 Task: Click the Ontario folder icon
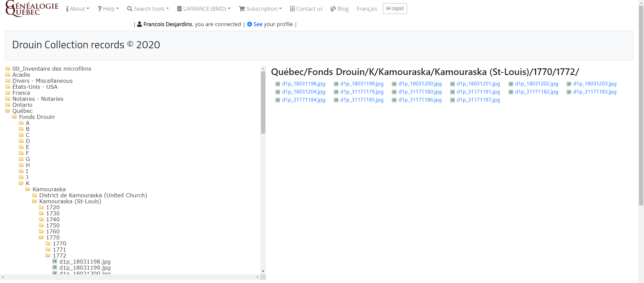[x=8, y=105]
